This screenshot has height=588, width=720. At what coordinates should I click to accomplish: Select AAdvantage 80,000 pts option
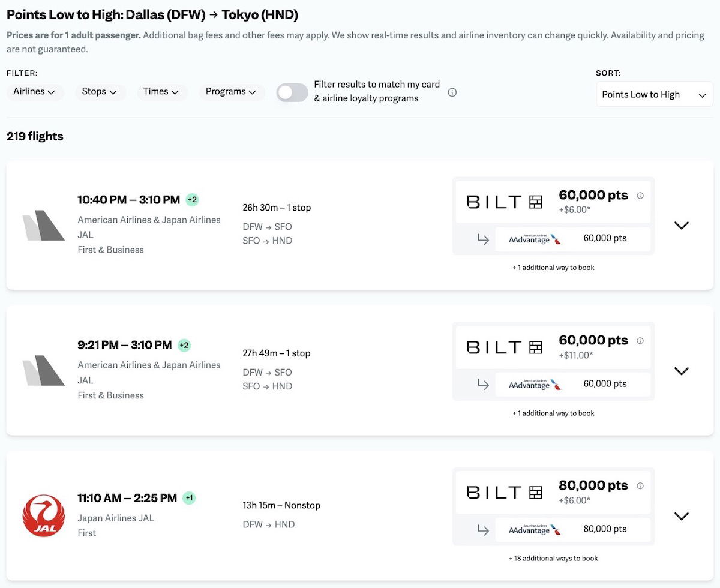573,529
